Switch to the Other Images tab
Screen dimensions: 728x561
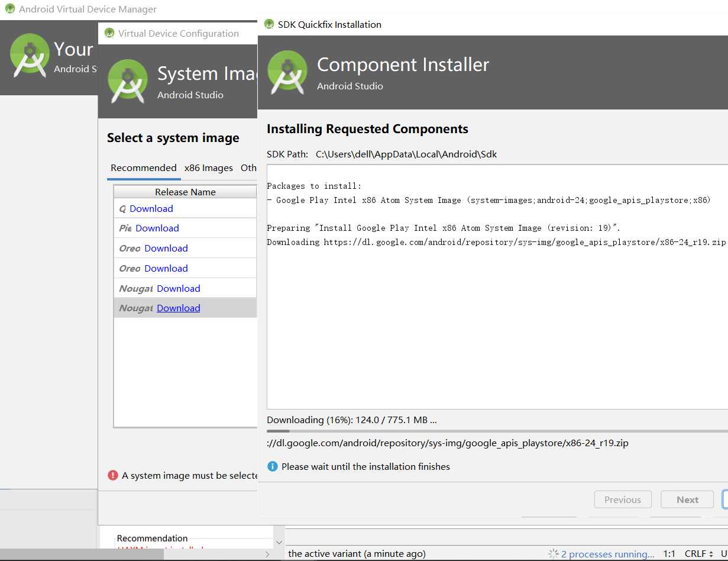(x=248, y=167)
